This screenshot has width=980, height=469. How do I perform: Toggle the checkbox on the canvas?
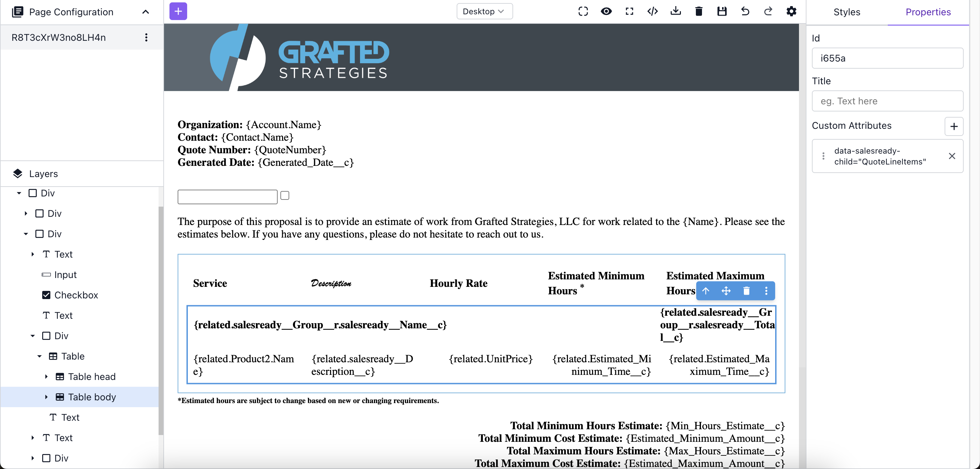284,195
